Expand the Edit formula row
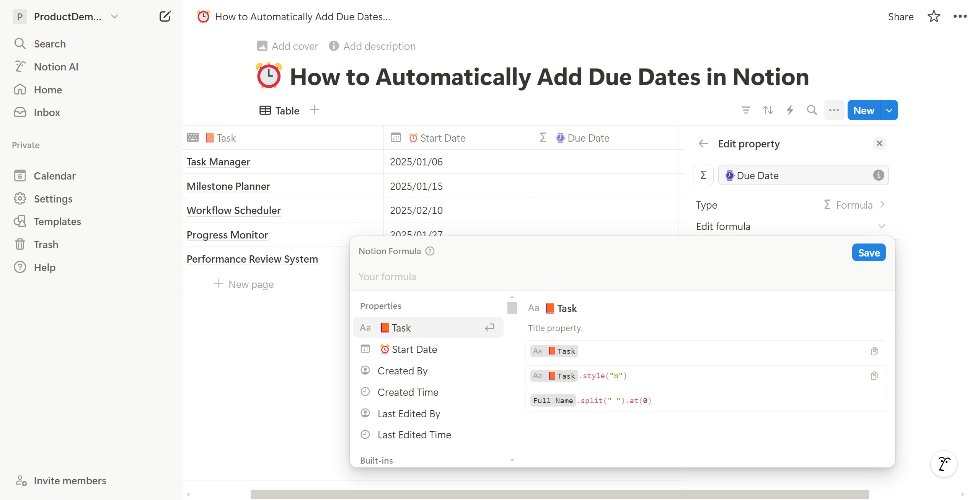This screenshot has height=500, width=980. (790, 226)
